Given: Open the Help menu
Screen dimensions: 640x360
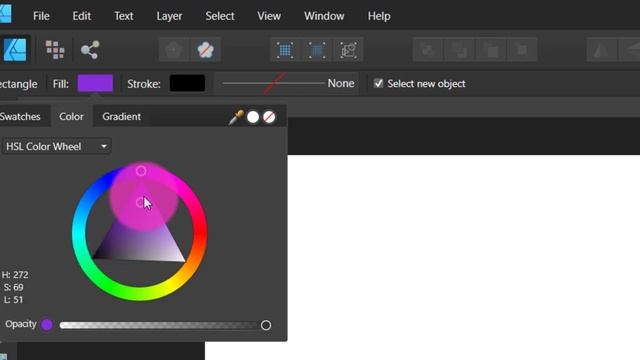Looking at the screenshot, I should coord(379,16).
